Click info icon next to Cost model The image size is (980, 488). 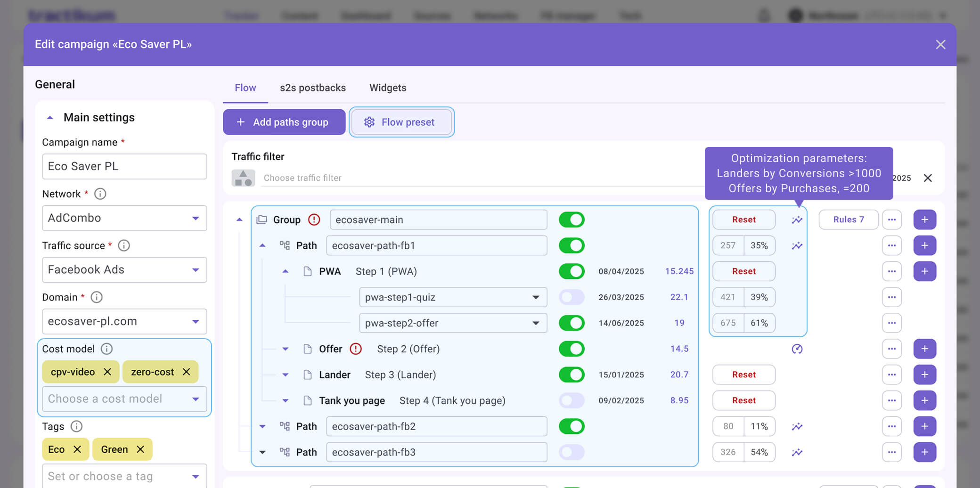107,349
